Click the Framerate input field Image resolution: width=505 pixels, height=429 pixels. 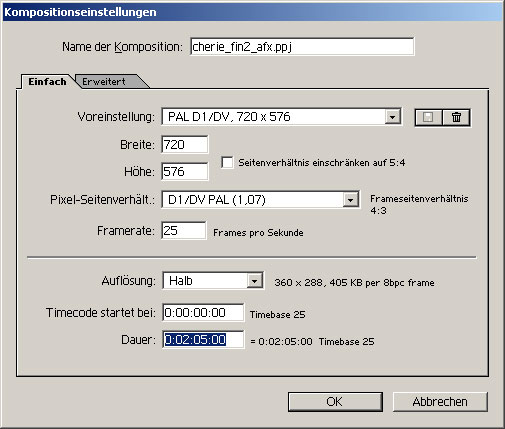point(184,230)
